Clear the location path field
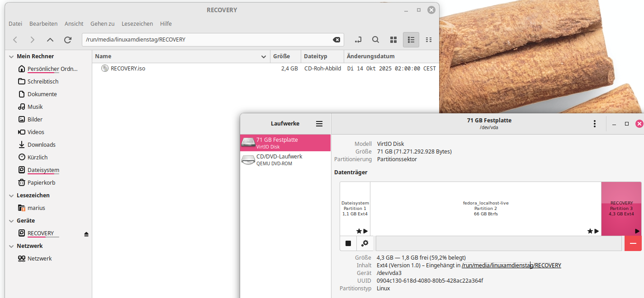 pos(336,40)
